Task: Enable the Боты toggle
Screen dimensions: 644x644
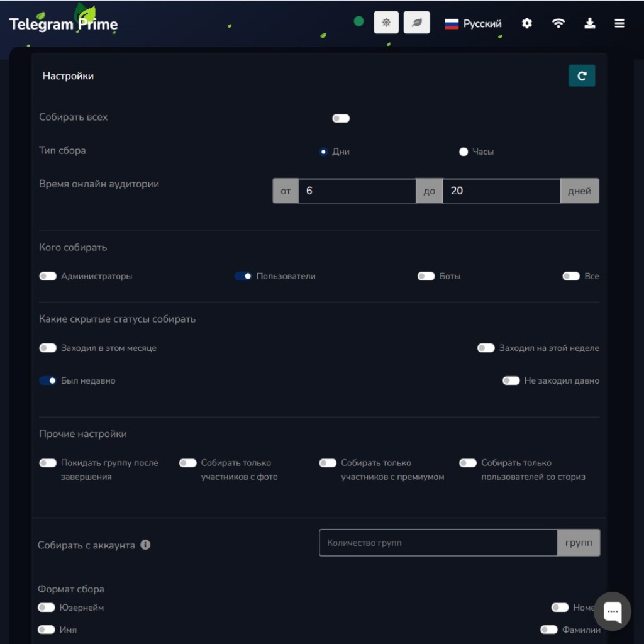Action: click(426, 276)
